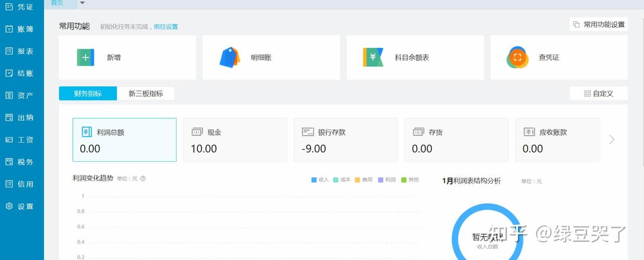This screenshot has height=260, width=644.
Task: Open the 工资 sidebar icon
Action: [x=9, y=140]
